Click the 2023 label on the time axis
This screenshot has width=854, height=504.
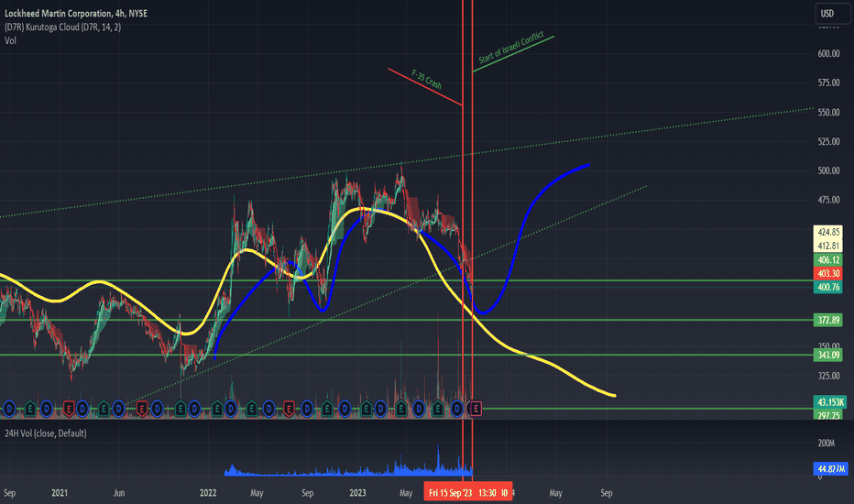(x=357, y=493)
